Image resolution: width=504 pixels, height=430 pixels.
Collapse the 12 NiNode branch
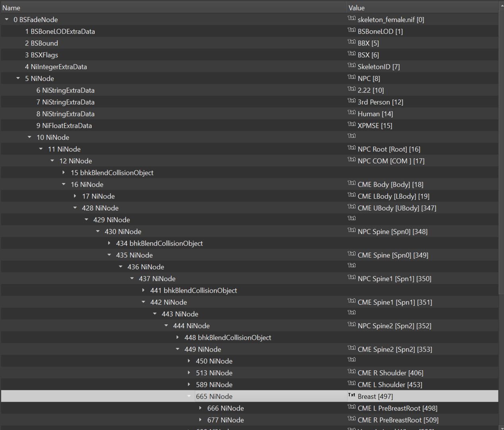52,161
